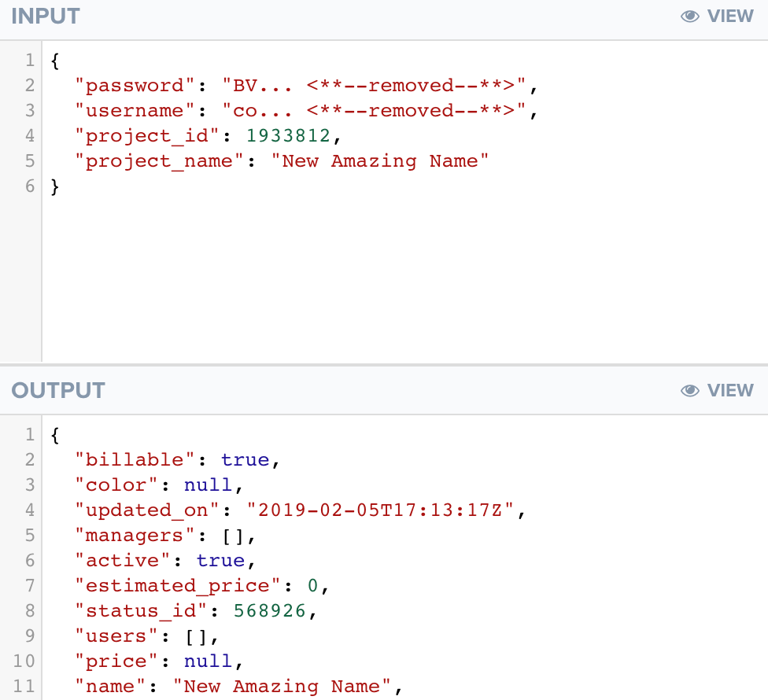Screen dimensions: 768x700
Task: Click the project ID value 1933812
Action: pos(289,135)
